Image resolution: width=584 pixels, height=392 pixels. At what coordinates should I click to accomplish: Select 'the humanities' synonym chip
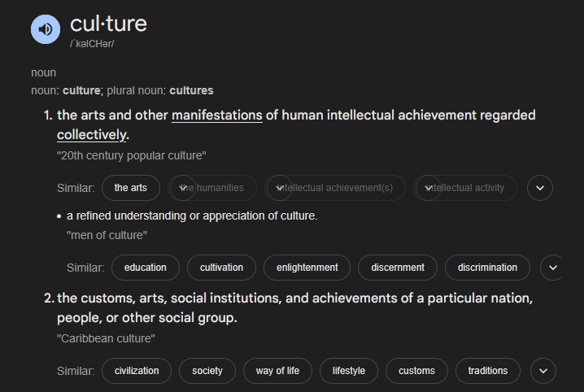click(x=212, y=188)
